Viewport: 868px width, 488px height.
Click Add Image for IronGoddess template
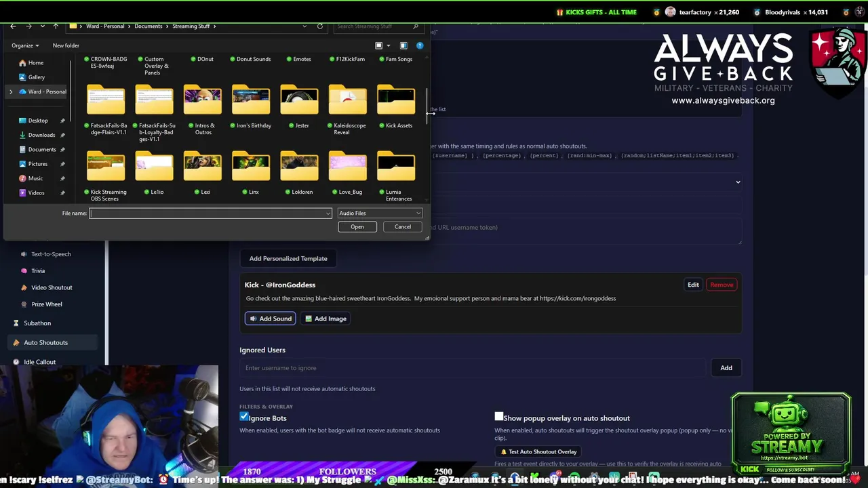pyautogui.click(x=325, y=319)
